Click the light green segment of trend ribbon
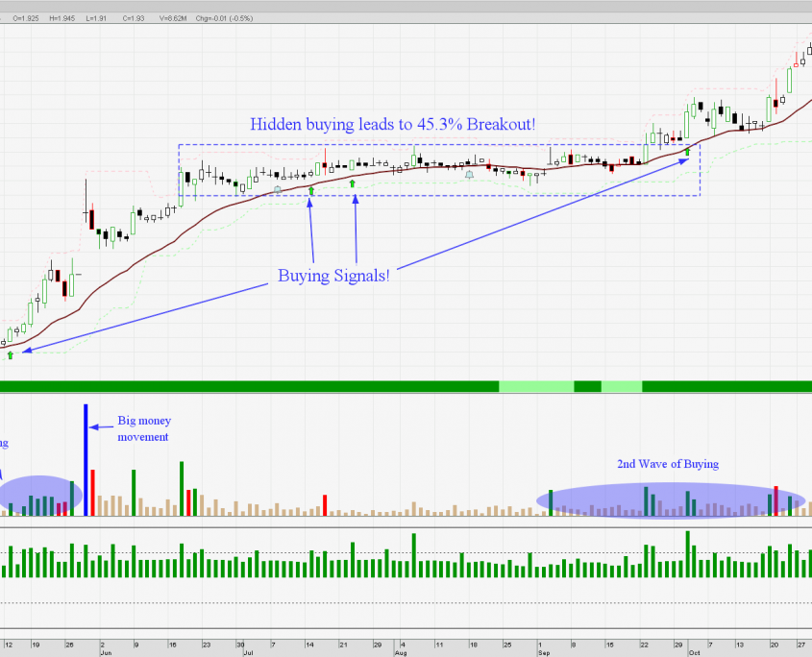 [x=535, y=386]
